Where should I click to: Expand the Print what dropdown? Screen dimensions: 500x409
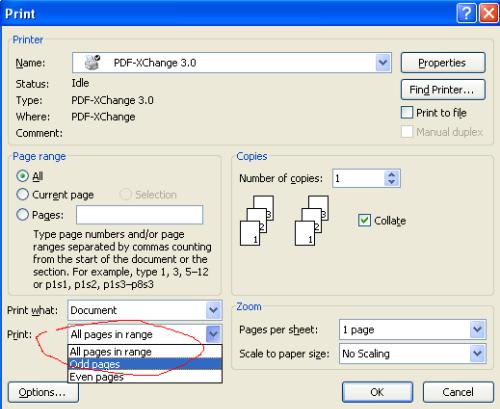coord(213,310)
